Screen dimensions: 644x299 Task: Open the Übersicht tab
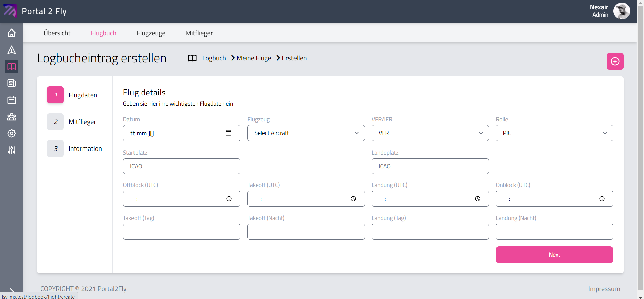pos(57,33)
